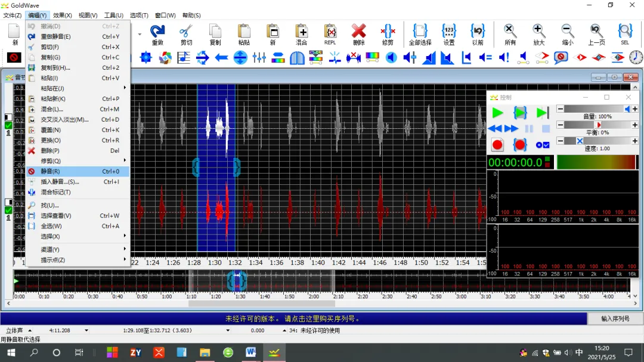This screenshot has width=644, height=362.
Task: Toggle the upper channel green checkbox
Action: [x=8, y=125]
